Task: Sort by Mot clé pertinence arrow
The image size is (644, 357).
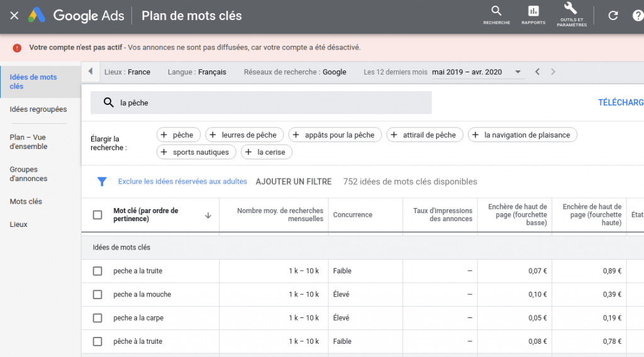Action: coord(208,215)
